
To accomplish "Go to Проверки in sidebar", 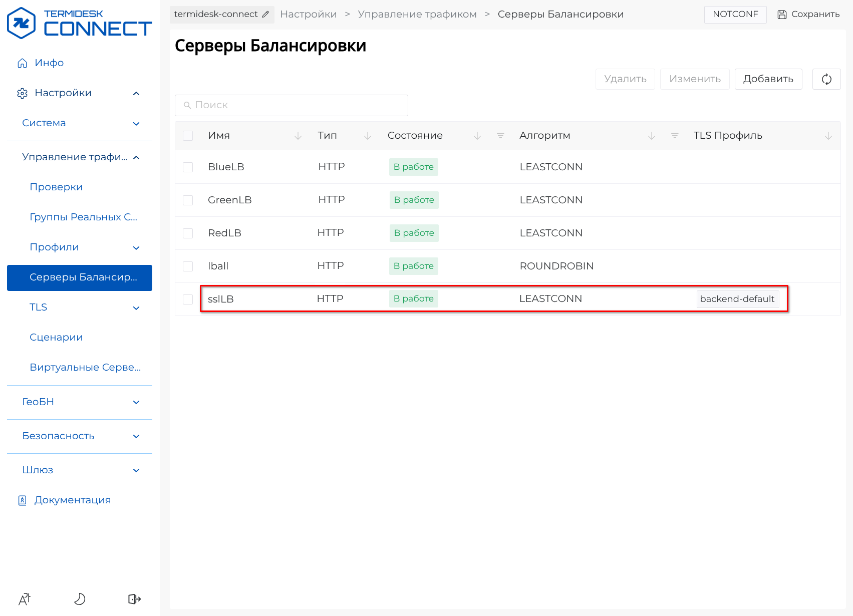I will [56, 187].
